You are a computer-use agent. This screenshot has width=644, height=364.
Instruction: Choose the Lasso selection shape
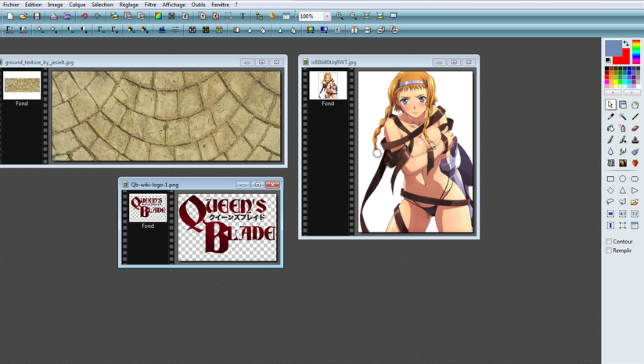[610, 202]
